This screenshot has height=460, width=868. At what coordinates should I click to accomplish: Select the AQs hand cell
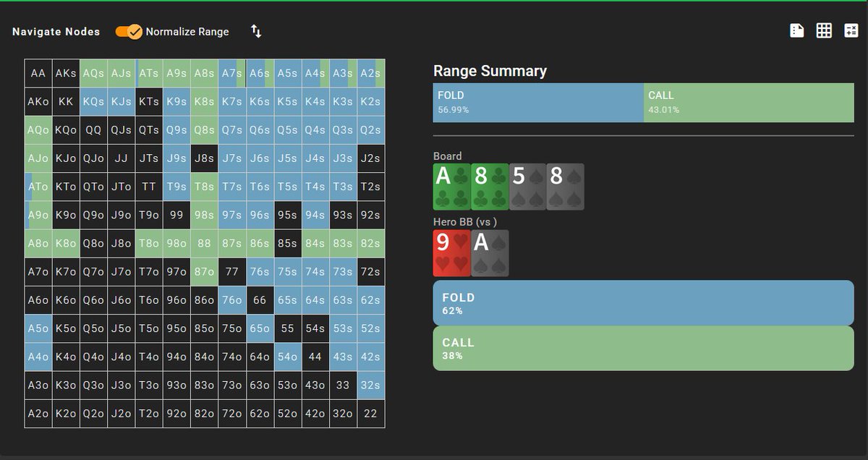coord(93,73)
